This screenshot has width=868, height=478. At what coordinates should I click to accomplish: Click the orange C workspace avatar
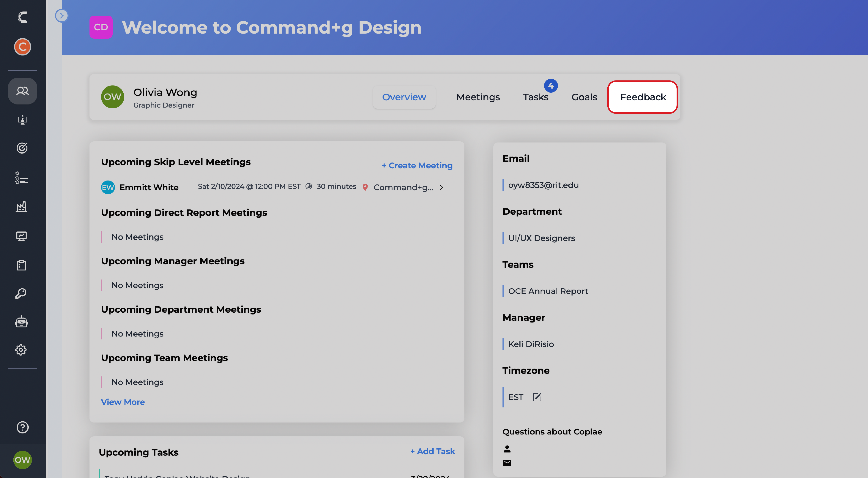22,46
